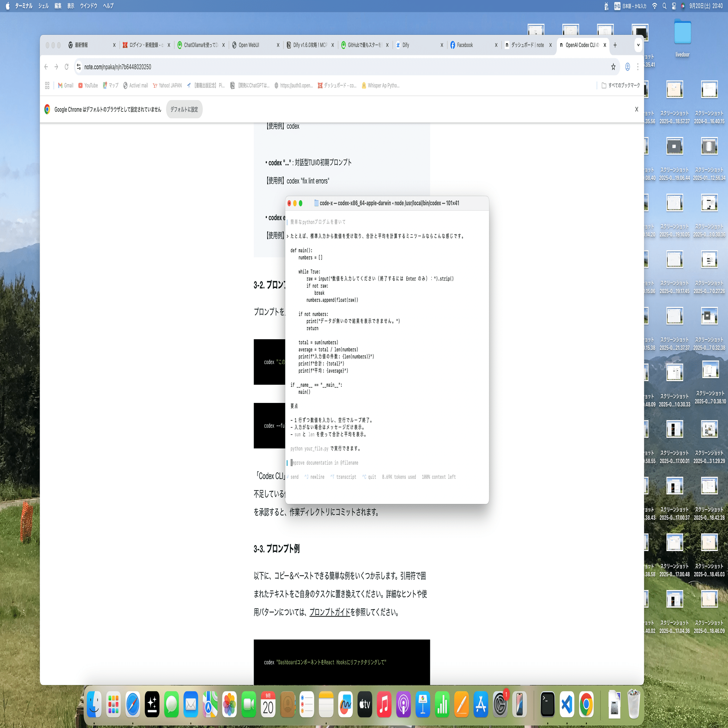Click the Wi-Fi icon in menu bar
The height and width of the screenshot is (728, 728).
click(x=655, y=6)
